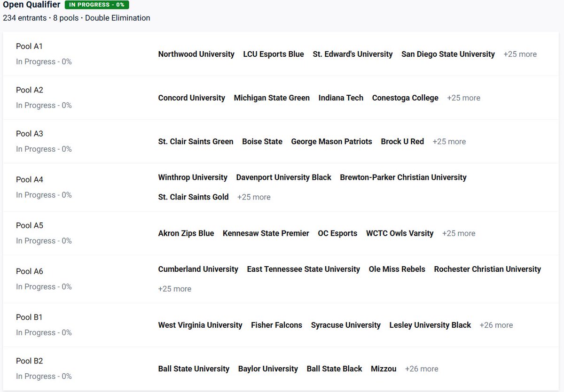Viewport: 564px width, 392px height.
Task: Select Boise State team
Action: coord(262,141)
